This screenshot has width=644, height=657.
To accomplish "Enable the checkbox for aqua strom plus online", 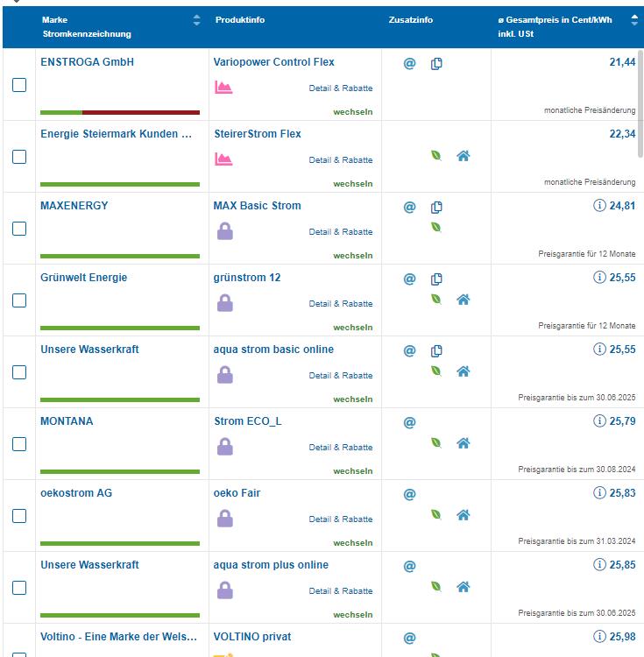I will 19,588.
